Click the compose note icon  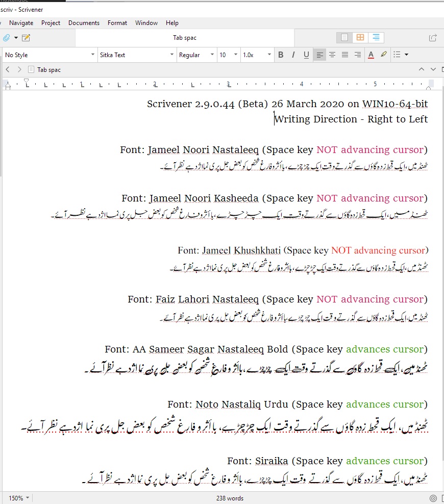[26, 38]
